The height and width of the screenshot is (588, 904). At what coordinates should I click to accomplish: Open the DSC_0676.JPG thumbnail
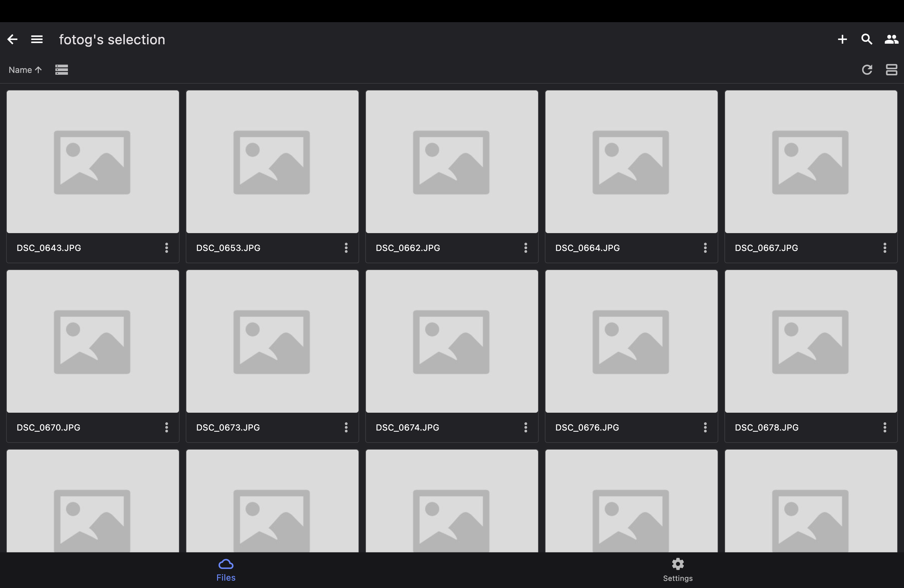click(631, 341)
